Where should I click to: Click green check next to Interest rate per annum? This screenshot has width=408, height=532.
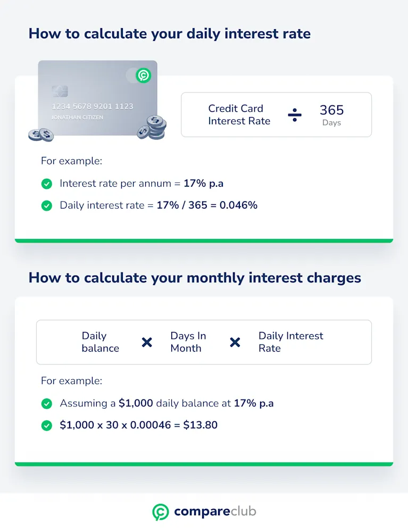click(46, 184)
